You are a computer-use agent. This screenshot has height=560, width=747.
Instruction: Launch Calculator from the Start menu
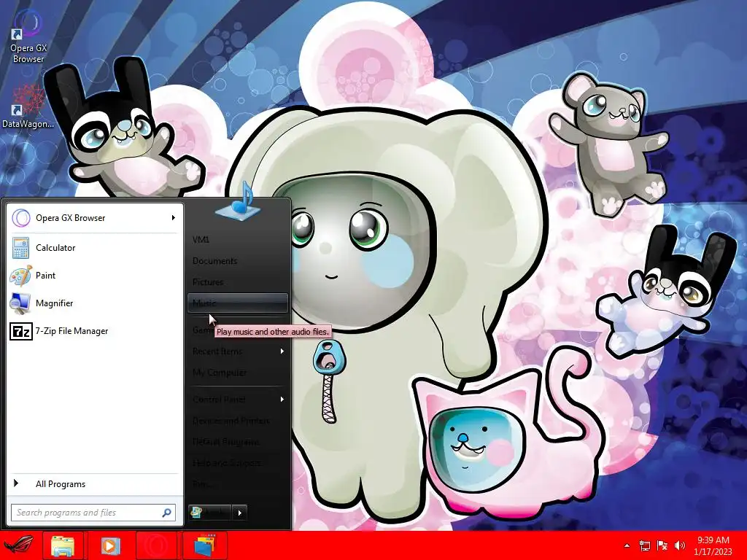coord(93,248)
